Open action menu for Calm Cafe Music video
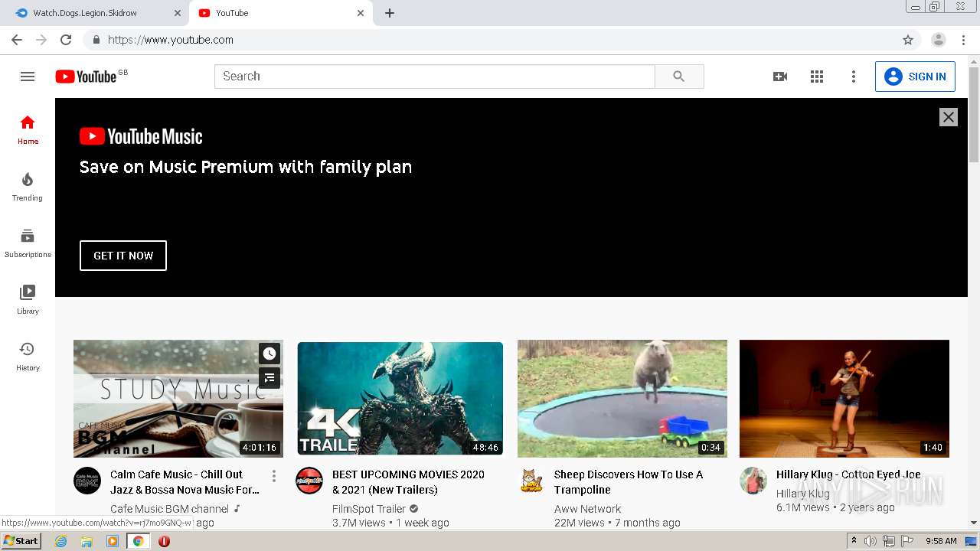 coord(273,476)
